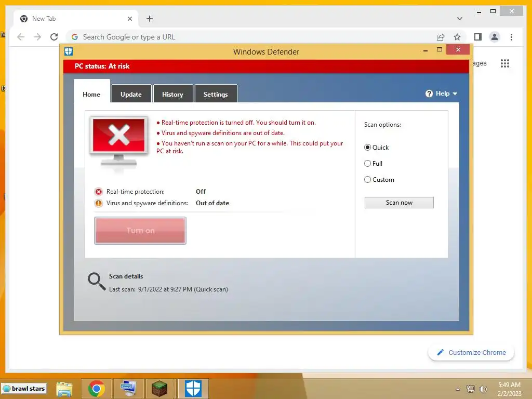Open File Explorer from the taskbar
532x399 pixels.
pyautogui.click(x=64, y=389)
